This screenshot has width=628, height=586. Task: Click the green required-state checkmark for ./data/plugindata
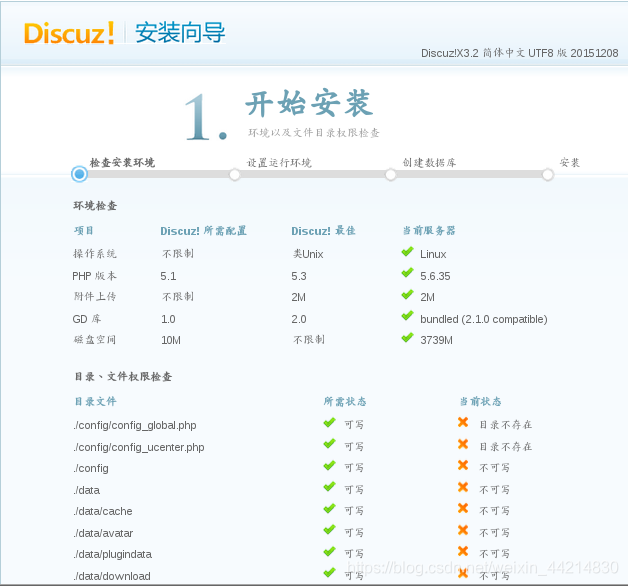click(329, 552)
